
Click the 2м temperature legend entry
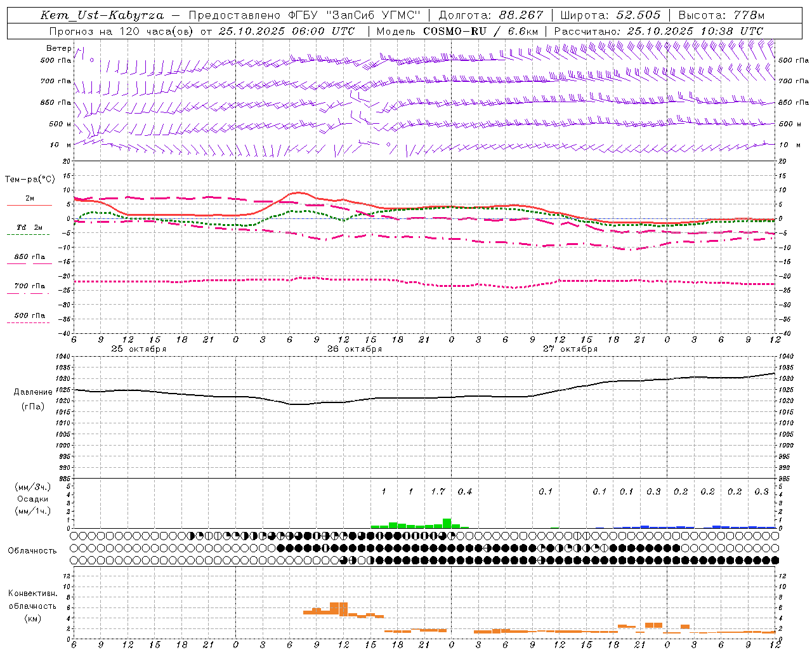(30, 199)
